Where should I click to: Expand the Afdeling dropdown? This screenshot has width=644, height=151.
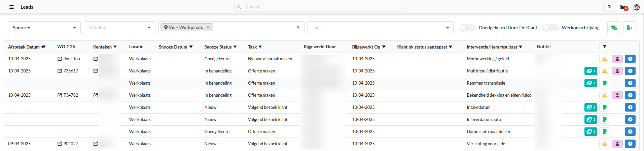(x=119, y=28)
